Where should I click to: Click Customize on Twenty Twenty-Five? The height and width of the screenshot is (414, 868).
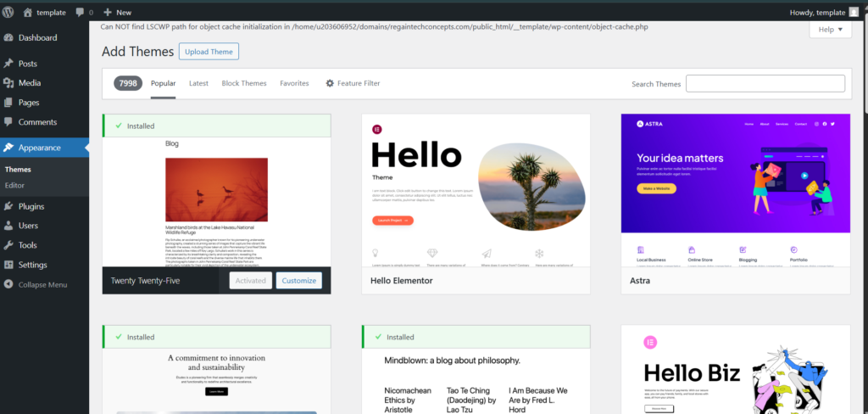tap(299, 281)
